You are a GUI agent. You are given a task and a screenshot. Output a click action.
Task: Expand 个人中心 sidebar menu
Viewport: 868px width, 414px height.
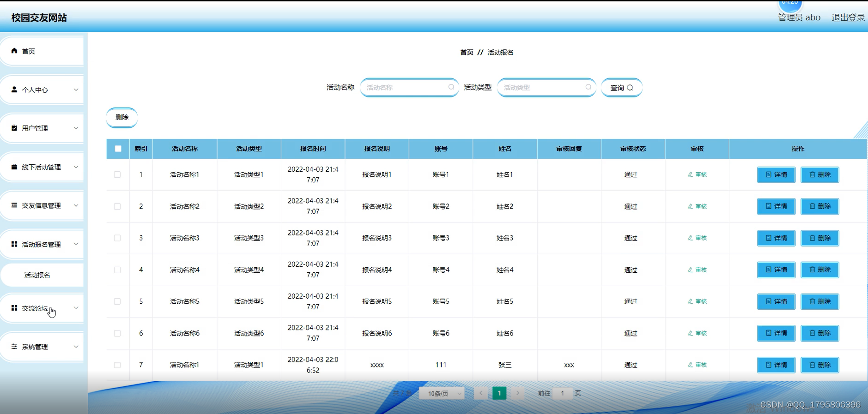42,90
